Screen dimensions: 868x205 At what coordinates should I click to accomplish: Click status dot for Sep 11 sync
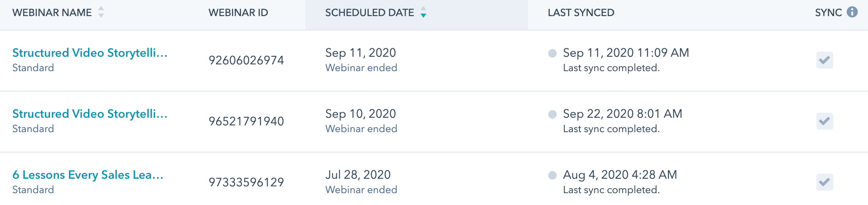tap(552, 53)
